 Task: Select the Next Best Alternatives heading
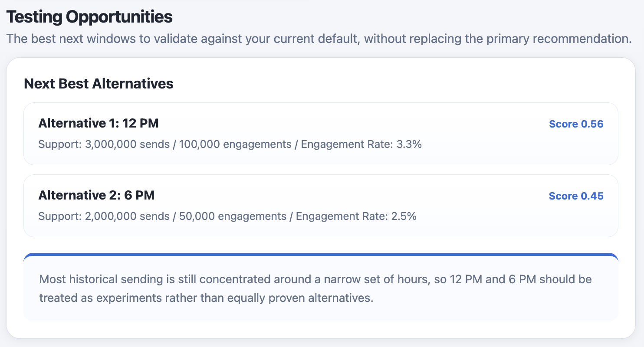(x=99, y=84)
